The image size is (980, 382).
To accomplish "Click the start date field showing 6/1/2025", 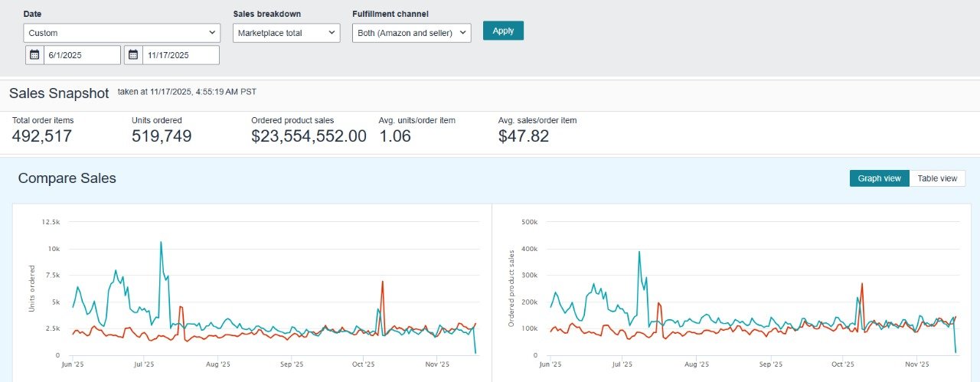I will 82,55.
